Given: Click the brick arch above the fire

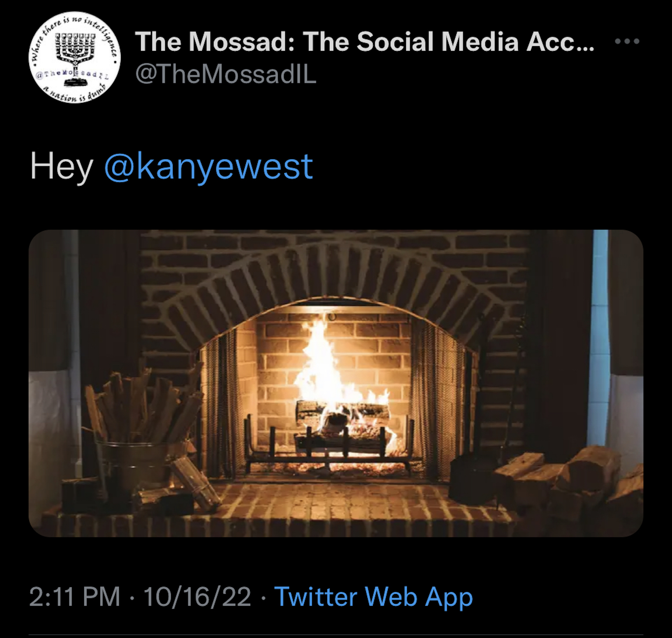Looking at the screenshot, I should [x=334, y=272].
